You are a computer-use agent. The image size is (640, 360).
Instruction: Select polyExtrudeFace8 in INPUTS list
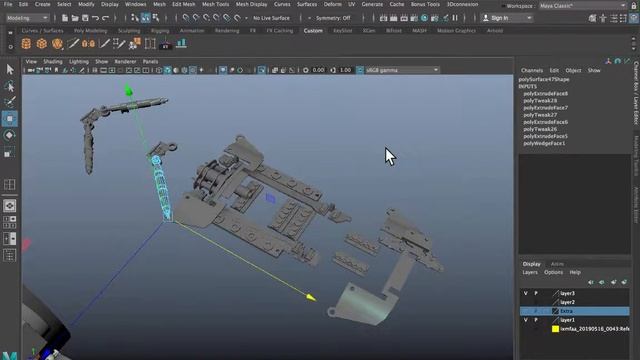coord(545,93)
